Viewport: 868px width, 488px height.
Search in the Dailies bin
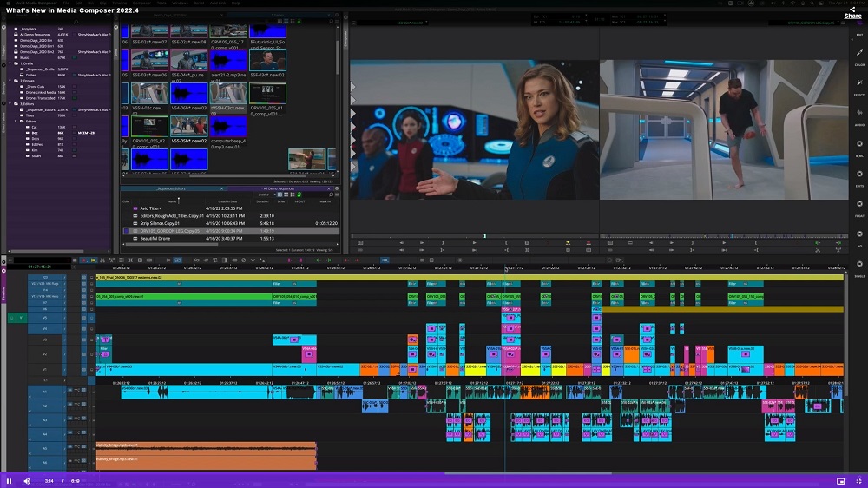[x=331, y=22]
